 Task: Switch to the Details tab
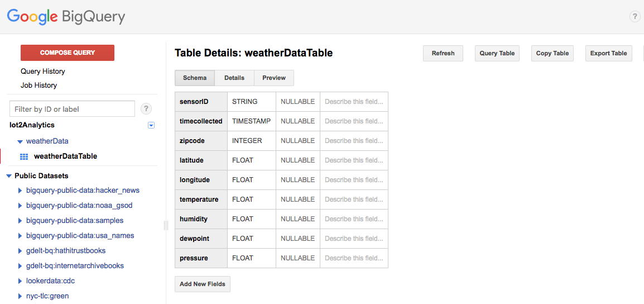(x=234, y=78)
